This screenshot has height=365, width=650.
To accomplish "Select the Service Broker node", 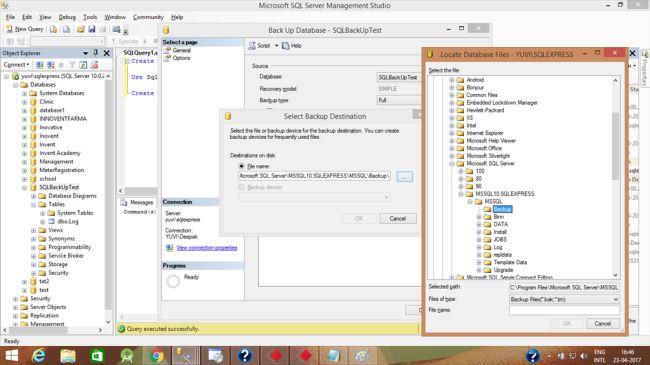I will pyautogui.click(x=66, y=256).
